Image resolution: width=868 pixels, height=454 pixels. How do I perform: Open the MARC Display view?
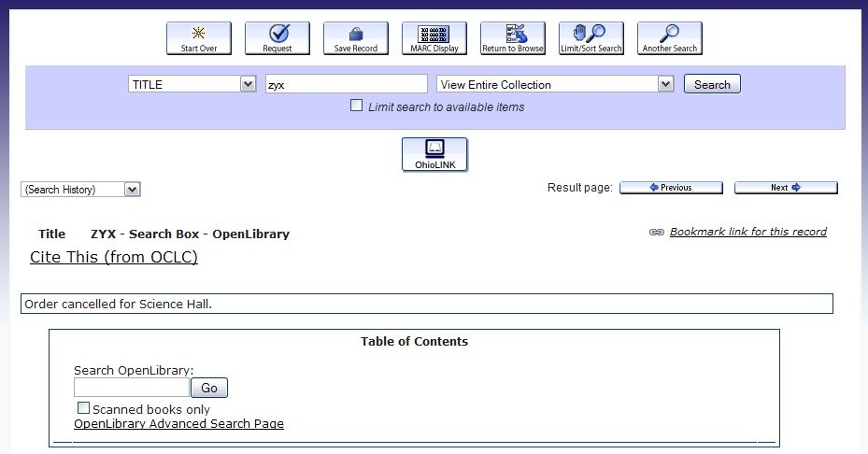(x=434, y=38)
